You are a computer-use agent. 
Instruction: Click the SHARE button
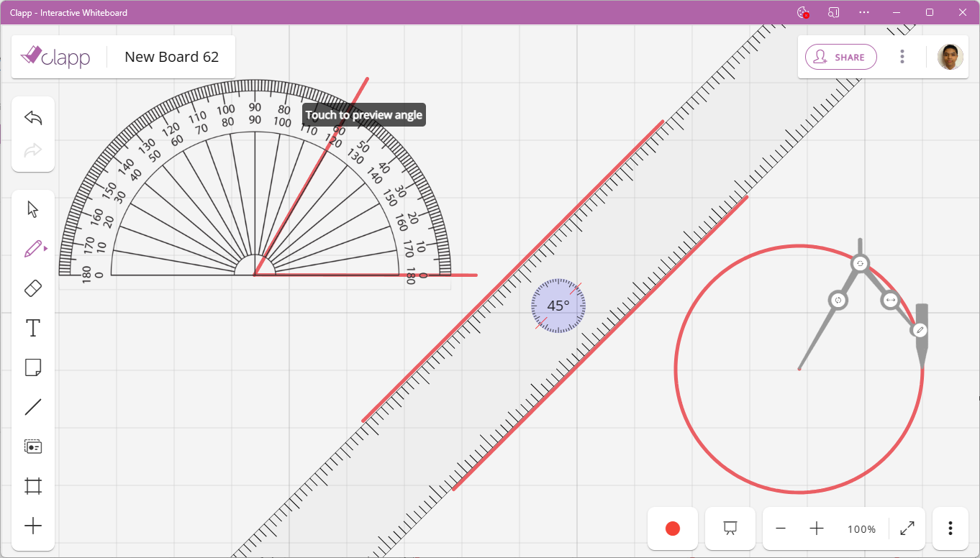pyautogui.click(x=840, y=57)
